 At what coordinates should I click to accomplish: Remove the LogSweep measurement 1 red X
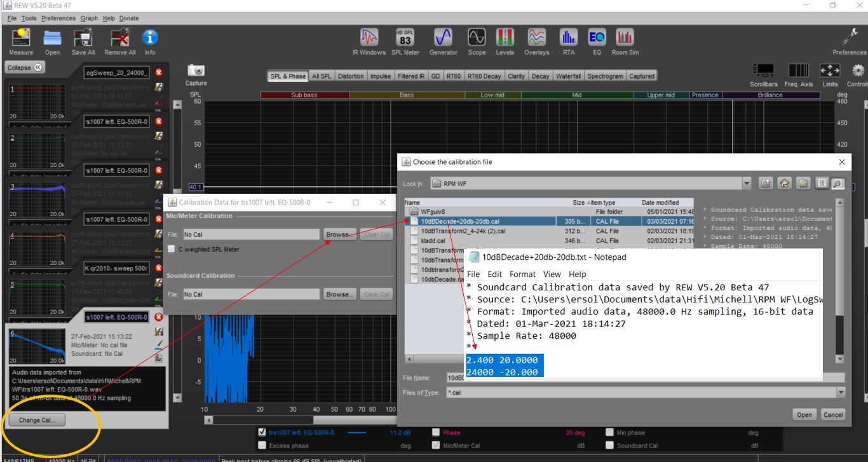(158, 72)
